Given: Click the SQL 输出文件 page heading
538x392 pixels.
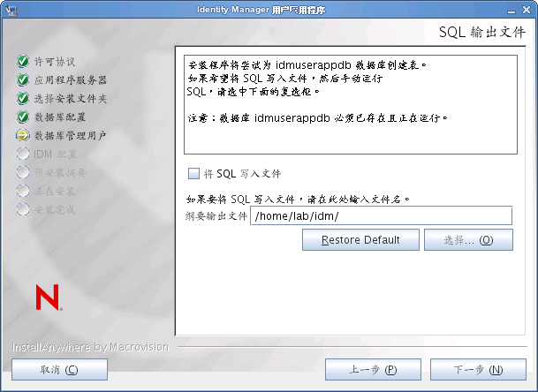Looking at the screenshot, I should 482,32.
